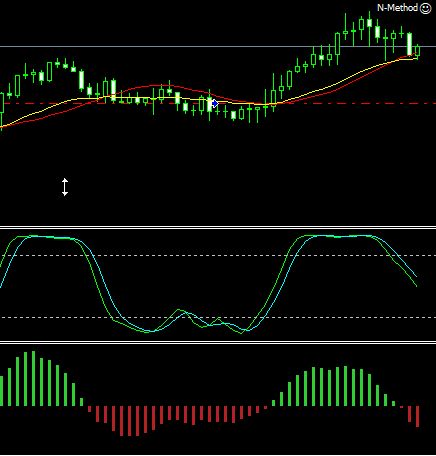Click the right end of cyan oscillator line
Screen dimensions: 436x456
416,276
